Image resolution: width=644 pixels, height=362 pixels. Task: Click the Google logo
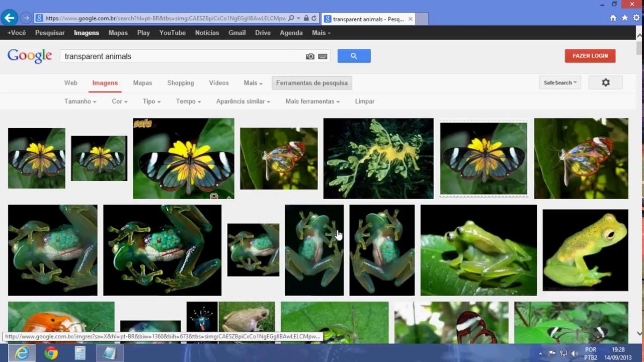click(x=30, y=56)
